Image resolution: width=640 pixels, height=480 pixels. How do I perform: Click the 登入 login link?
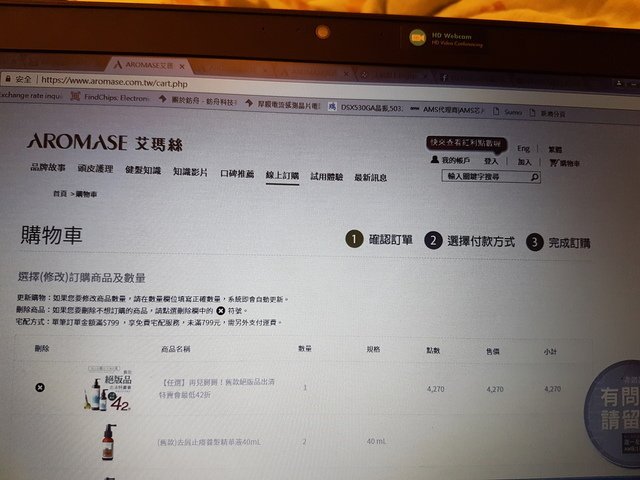pyautogui.click(x=491, y=161)
